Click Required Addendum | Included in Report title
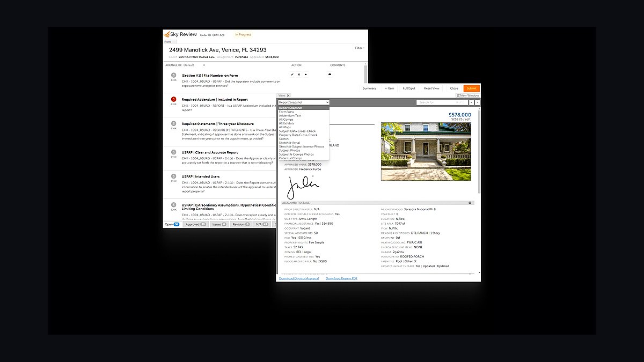 (215, 100)
